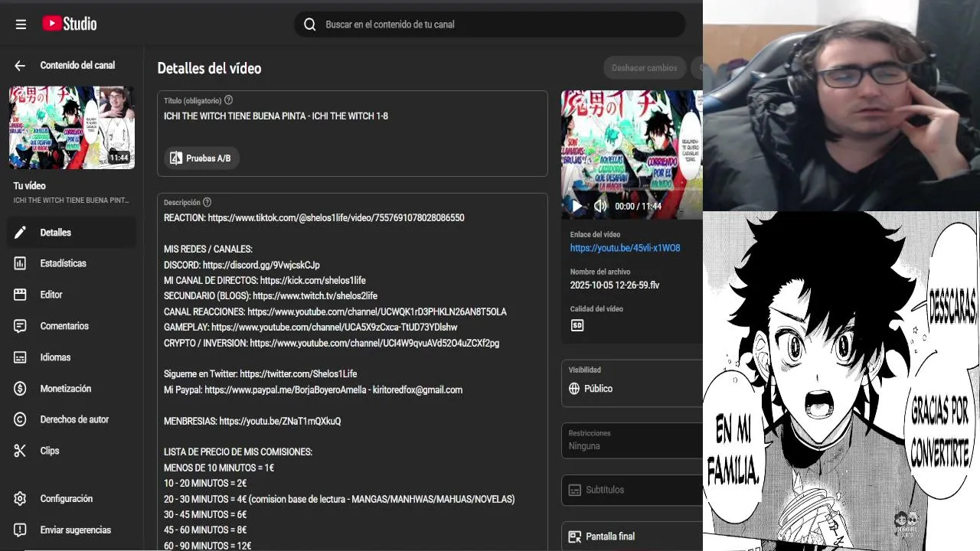Open Configuración settings
Viewport: 980px width, 551px height.
coord(72,499)
